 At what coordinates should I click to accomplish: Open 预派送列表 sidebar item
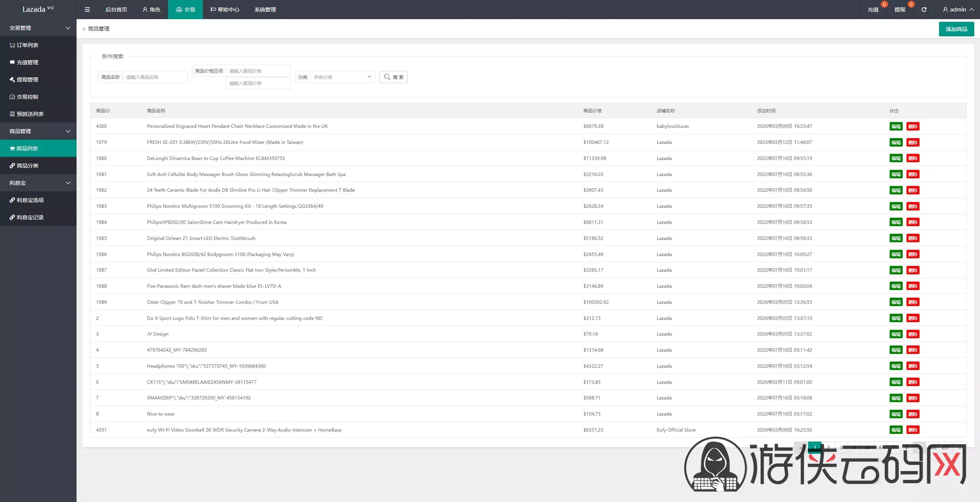tap(38, 114)
